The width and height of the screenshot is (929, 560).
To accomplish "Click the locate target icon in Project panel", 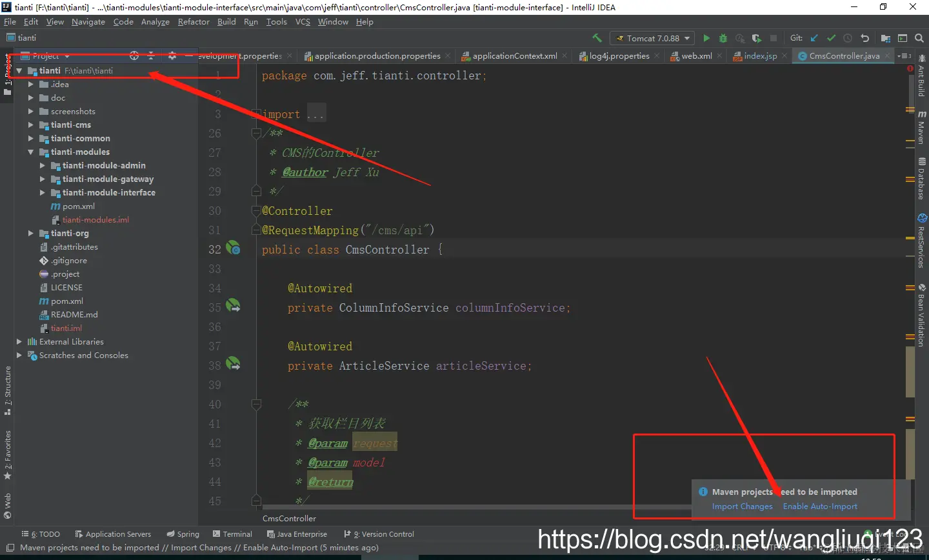I will [134, 55].
